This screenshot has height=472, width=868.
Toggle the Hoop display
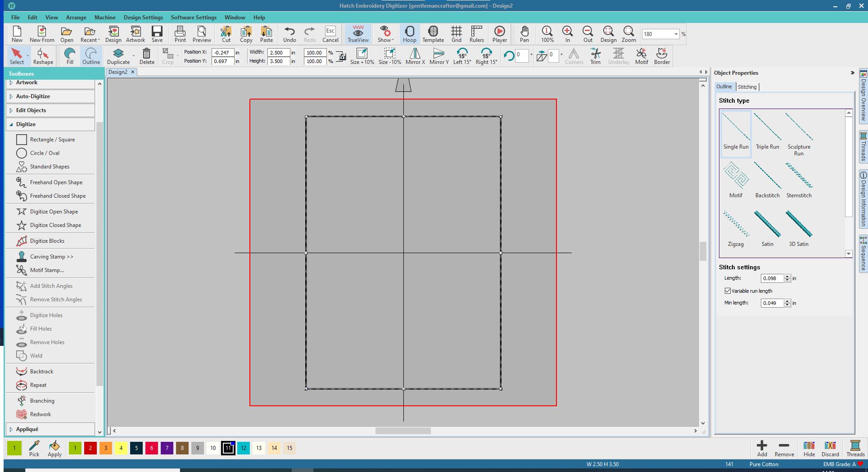(409, 34)
